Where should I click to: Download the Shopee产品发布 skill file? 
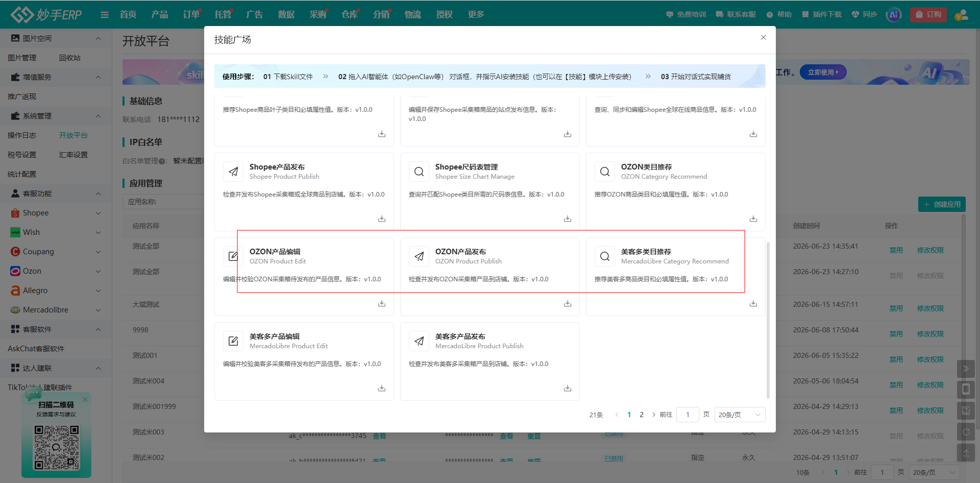(381, 219)
